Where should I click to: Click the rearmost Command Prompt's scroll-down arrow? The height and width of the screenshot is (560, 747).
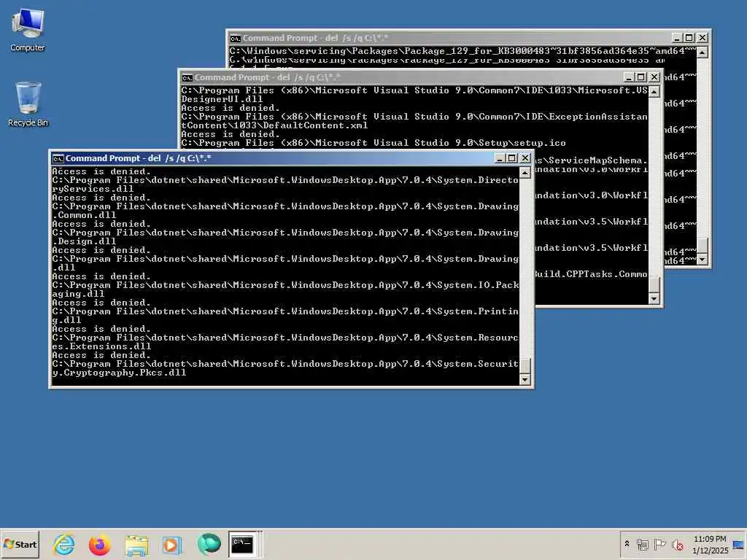point(703,259)
